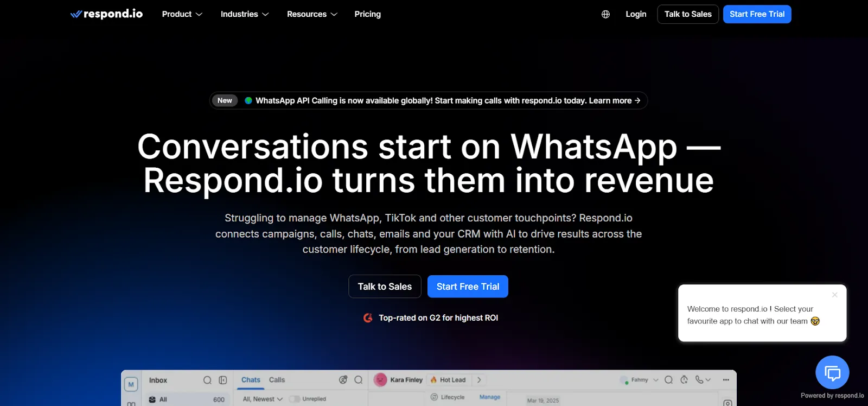868x406 pixels.
Task: Expand the lifecycle chevron after Hot Lead
Action: [479, 380]
